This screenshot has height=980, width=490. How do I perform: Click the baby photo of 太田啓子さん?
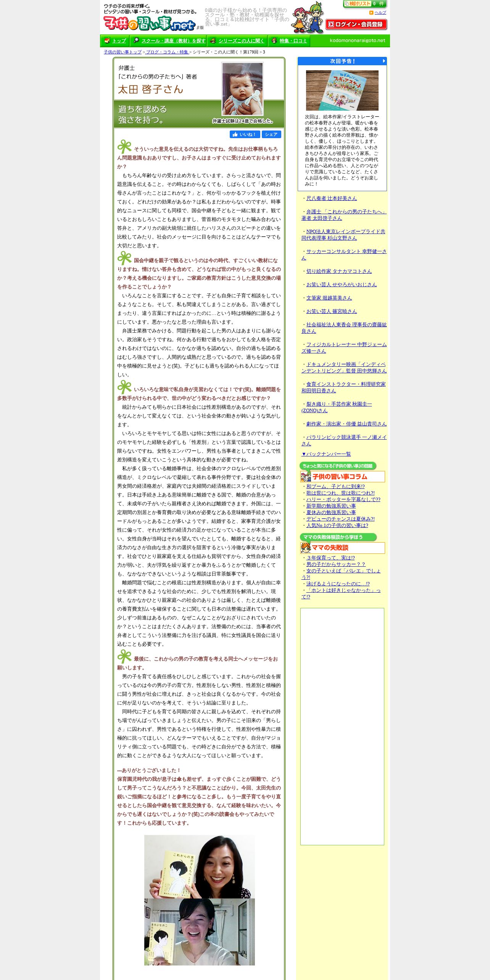click(243, 89)
